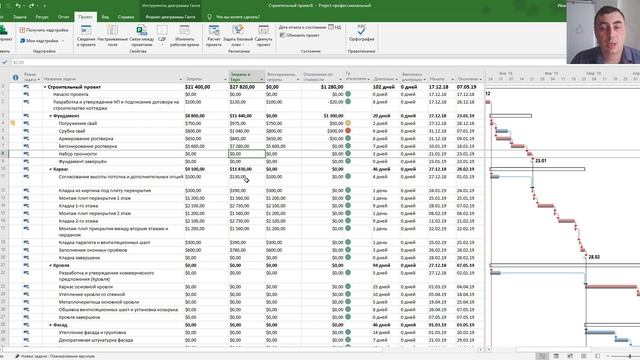Open Затраты в Евро column filter arrow
This screenshot has height=360, width=640.
[x=262, y=79]
